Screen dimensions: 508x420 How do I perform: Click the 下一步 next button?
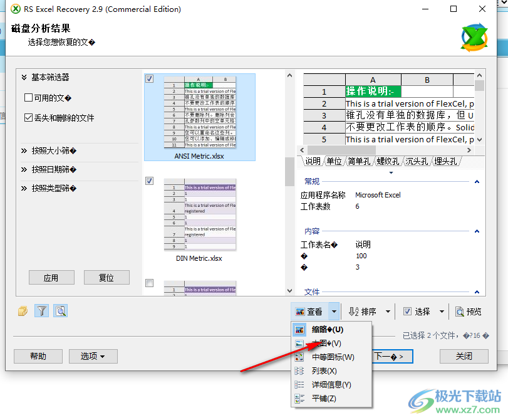[x=392, y=357]
